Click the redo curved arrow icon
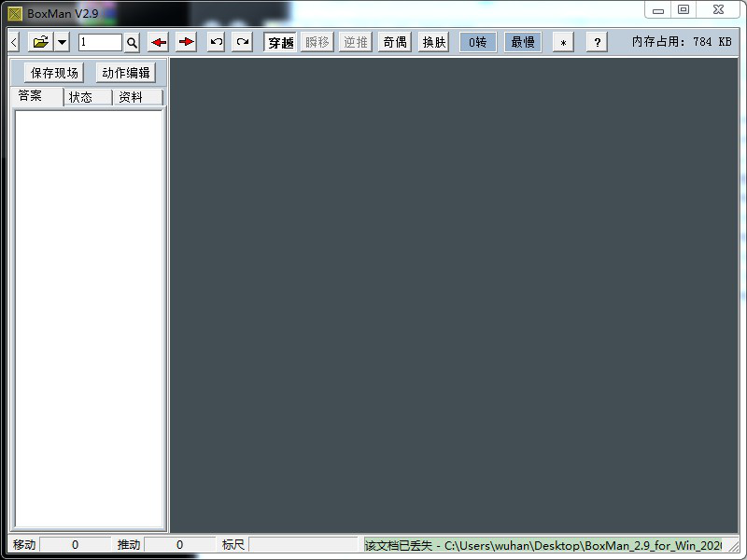This screenshot has width=747, height=560. tap(243, 42)
